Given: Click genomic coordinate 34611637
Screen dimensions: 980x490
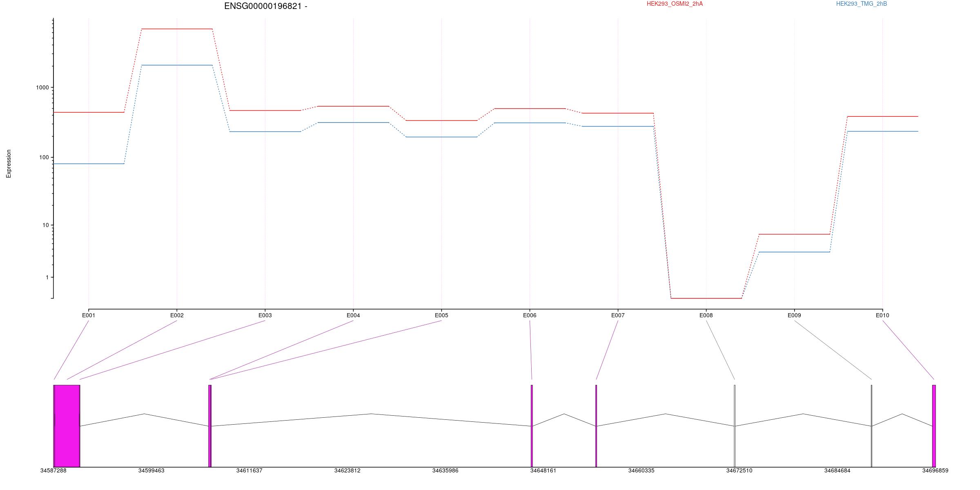Looking at the screenshot, I should 249,471.
